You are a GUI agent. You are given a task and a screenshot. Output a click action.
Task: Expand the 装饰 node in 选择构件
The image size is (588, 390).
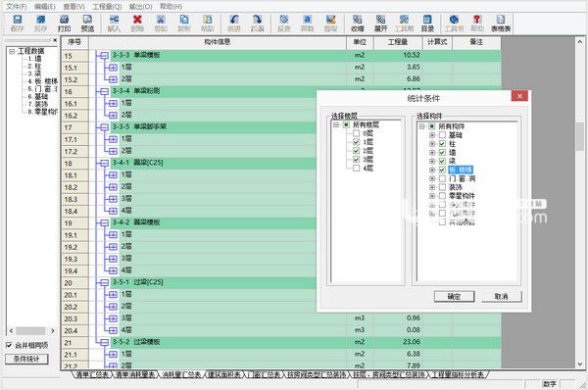(432, 187)
